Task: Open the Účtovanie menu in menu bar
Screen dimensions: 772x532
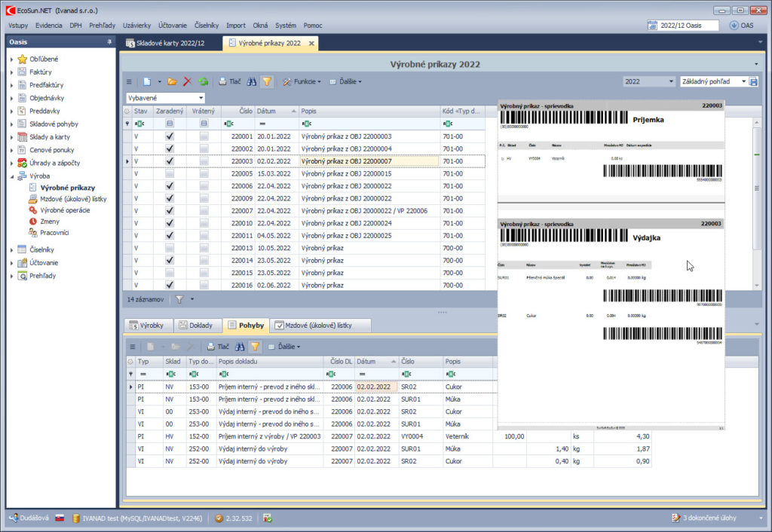Action: point(173,25)
